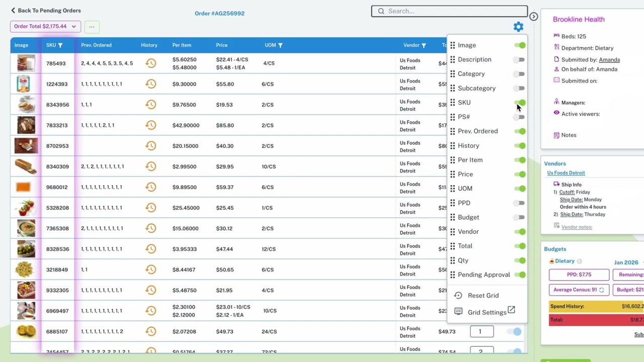Open history for SKU 5328208
The image size is (644, 362).
[x=150, y=208]
